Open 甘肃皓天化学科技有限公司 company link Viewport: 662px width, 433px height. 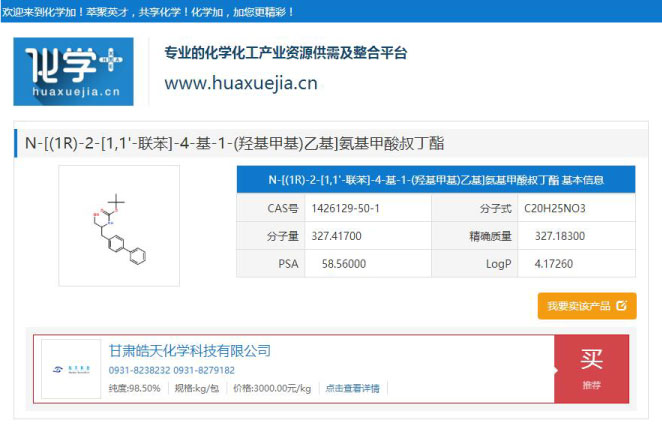click(x=190, y=351)
